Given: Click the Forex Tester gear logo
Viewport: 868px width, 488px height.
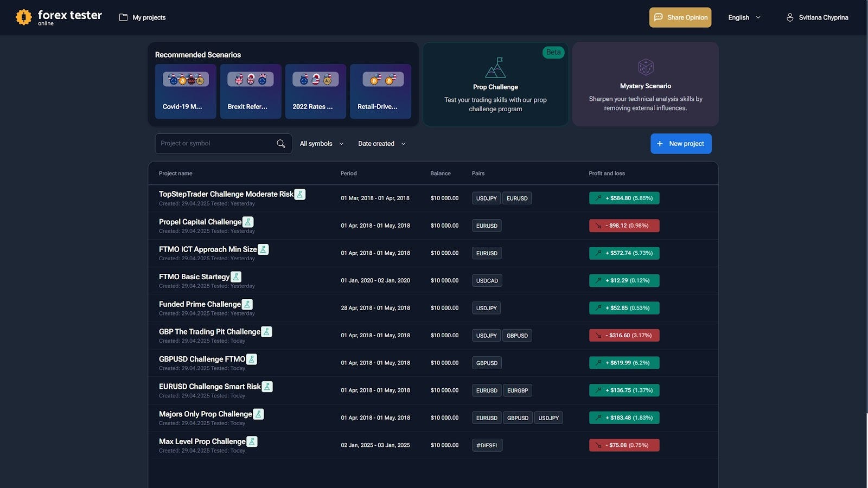Looking at the screenshot, I should [x=23, y=17].
